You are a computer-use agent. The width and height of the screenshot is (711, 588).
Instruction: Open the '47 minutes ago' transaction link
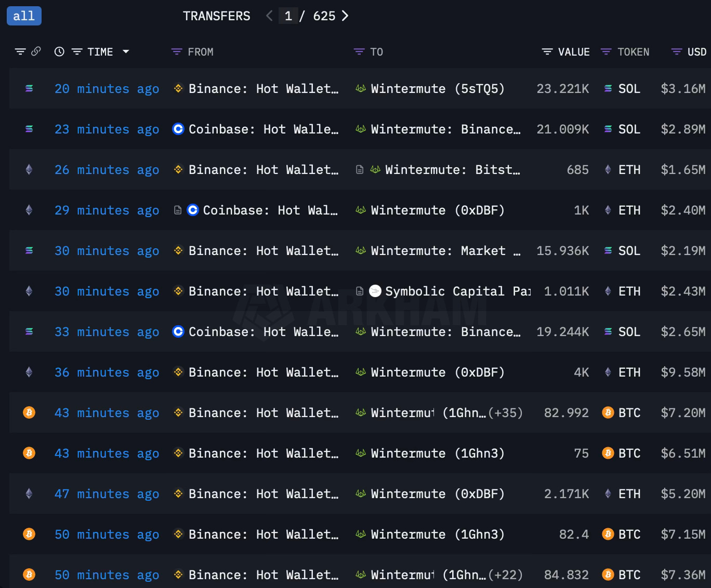[107, 494]
